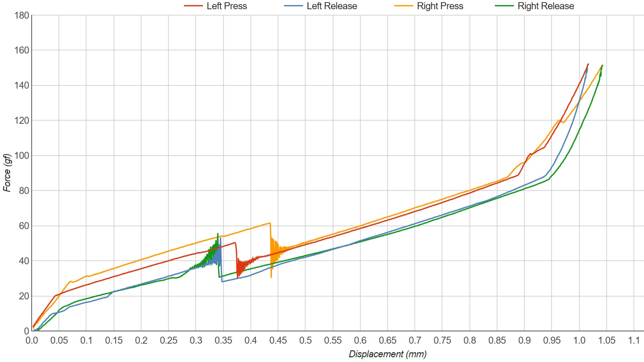Click the 1.1 tick label on displacement axis

pos(634,340)
